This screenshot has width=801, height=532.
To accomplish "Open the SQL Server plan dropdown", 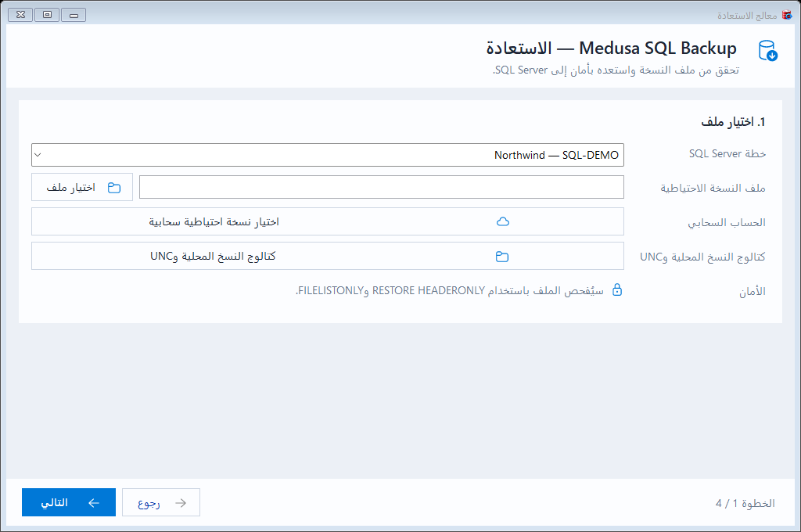I will pyautogui.click(x=328, y=155).
